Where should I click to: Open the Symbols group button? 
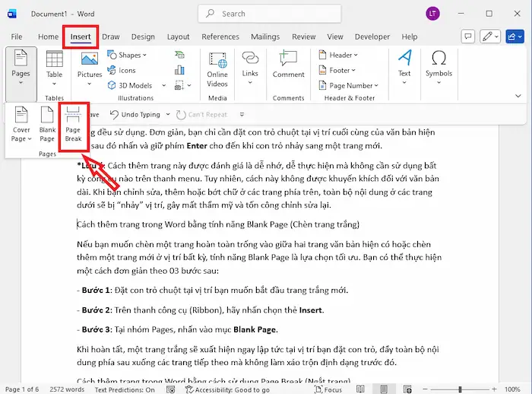click(x=439, y=65)
